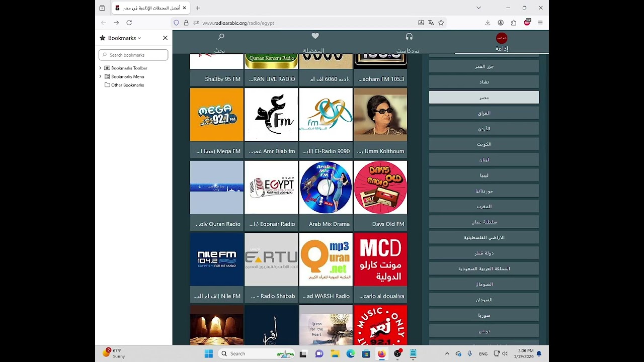Open Radio Shabab ERTU station

click(x=271, y=259)
